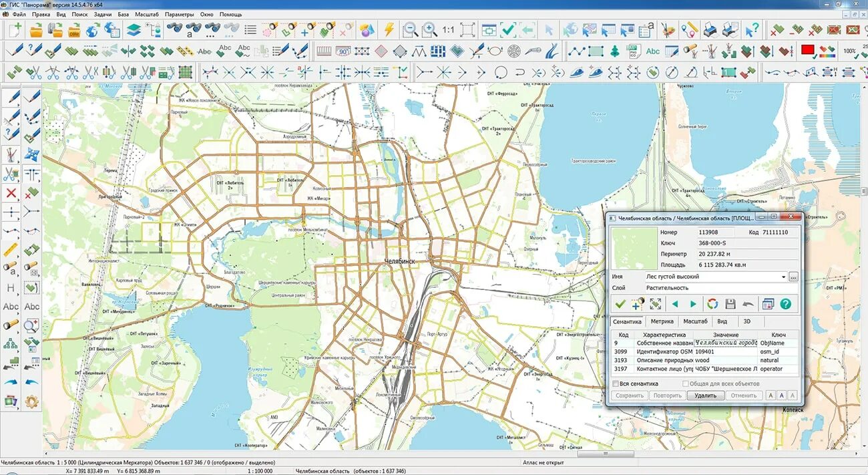Click the red X in left toolbar

point(11,194)
